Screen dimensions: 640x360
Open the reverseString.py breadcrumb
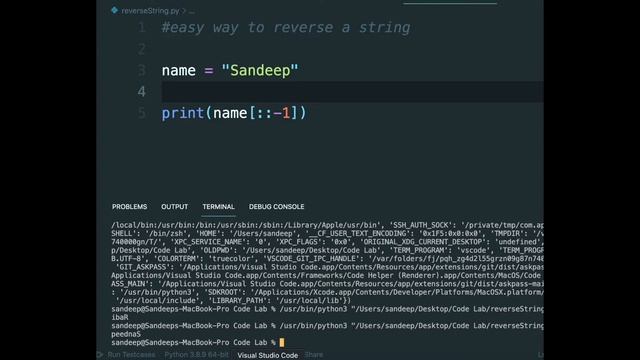[150, 11]
